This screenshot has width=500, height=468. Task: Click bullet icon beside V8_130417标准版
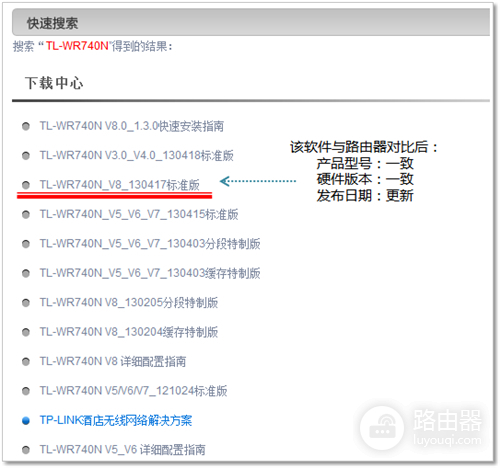[26, 185]
